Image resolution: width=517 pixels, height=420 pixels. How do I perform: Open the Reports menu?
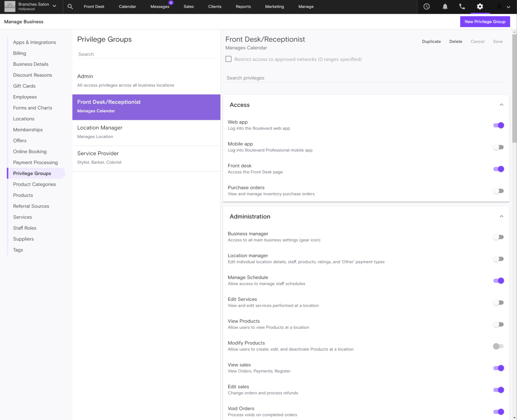(243, 6)
